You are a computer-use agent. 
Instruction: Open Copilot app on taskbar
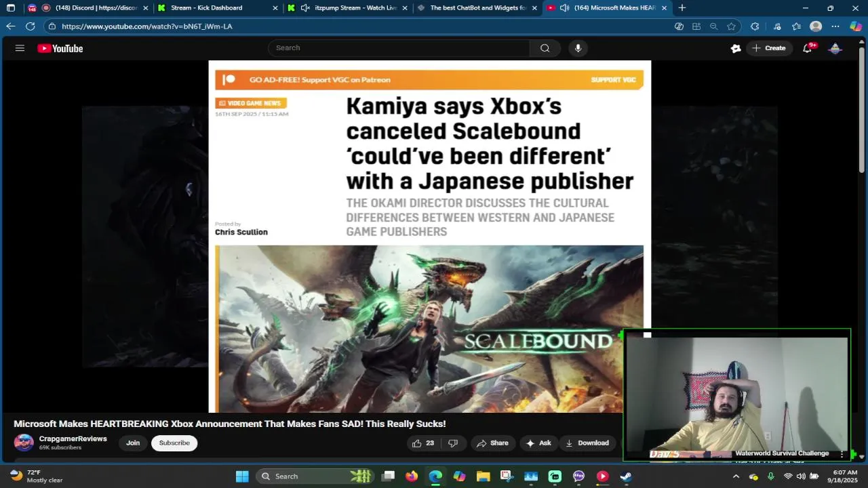460,476
